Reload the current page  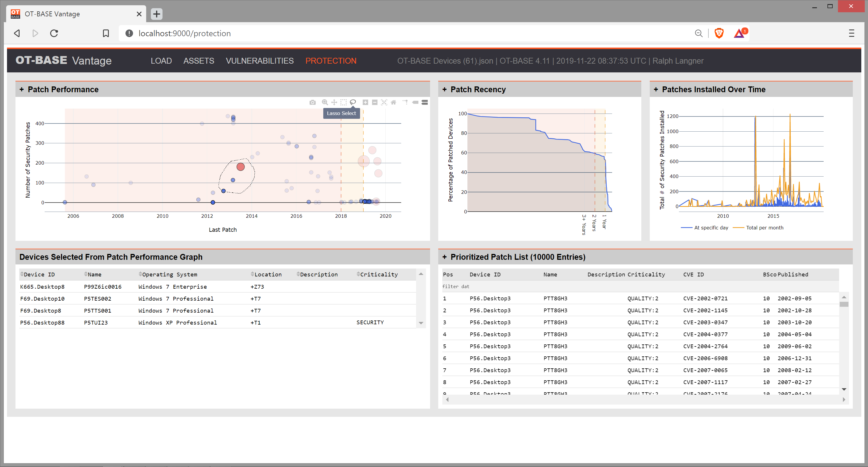pyautogui.click(x=54, y=33)
